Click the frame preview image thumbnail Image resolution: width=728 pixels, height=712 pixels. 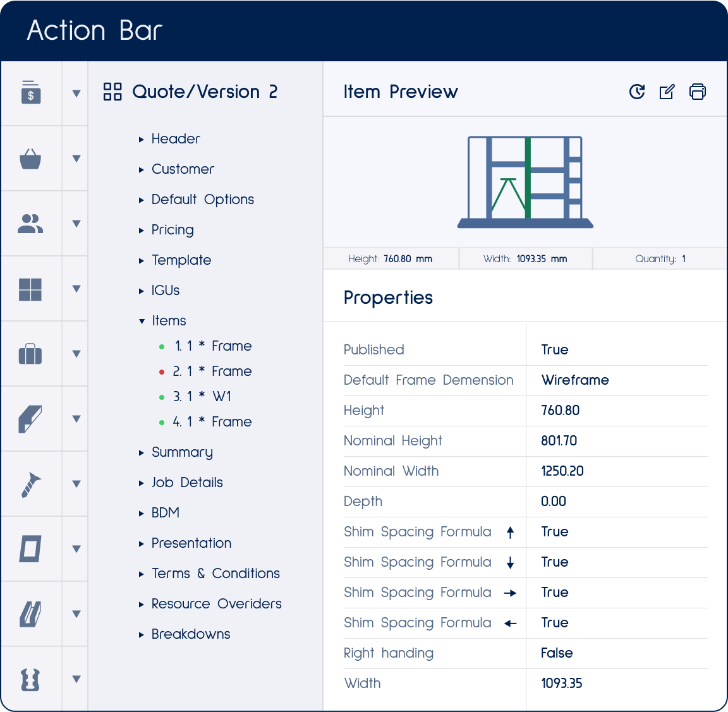click(525, 181)
